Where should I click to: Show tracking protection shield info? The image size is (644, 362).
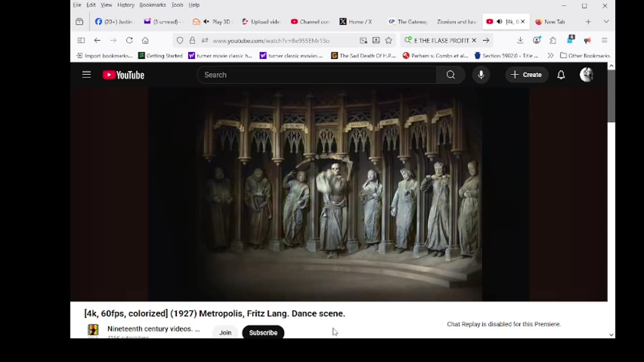(x=180, y=40)
